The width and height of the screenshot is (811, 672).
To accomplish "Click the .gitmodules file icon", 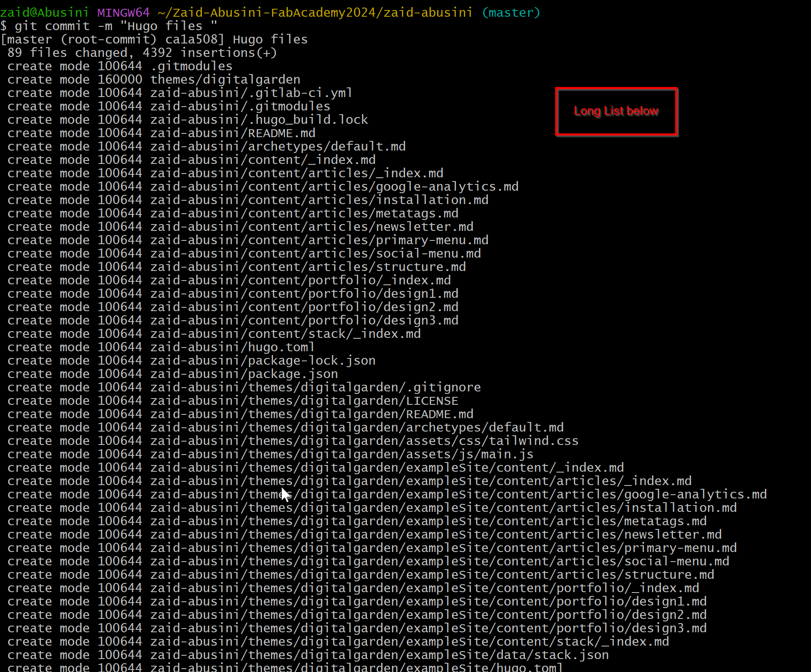I will (191, 65).
